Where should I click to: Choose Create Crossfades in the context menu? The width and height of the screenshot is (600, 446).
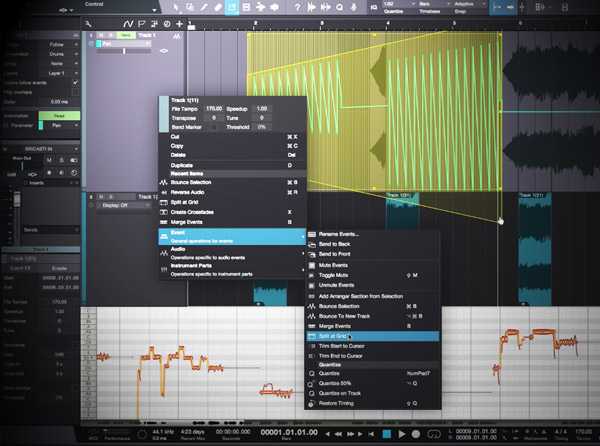(232, 212)
